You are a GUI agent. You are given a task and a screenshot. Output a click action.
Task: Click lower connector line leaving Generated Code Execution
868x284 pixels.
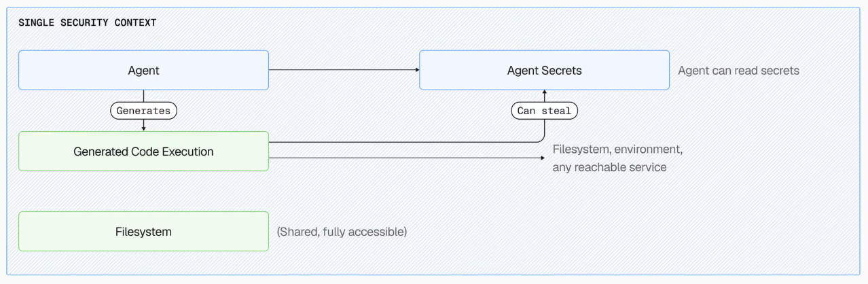(404, 158)
